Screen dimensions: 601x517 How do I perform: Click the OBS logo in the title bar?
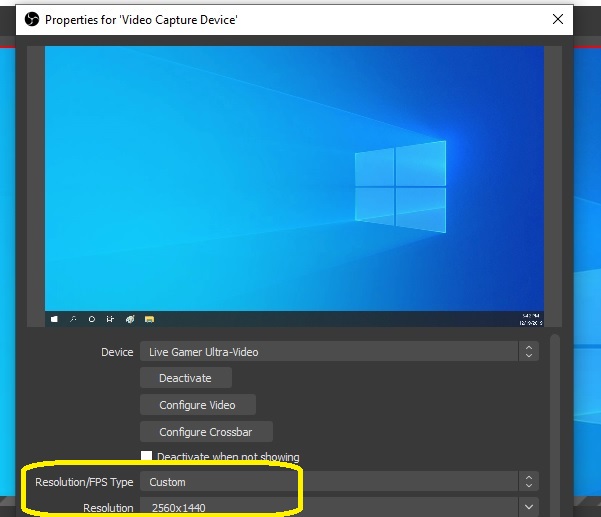30,19
